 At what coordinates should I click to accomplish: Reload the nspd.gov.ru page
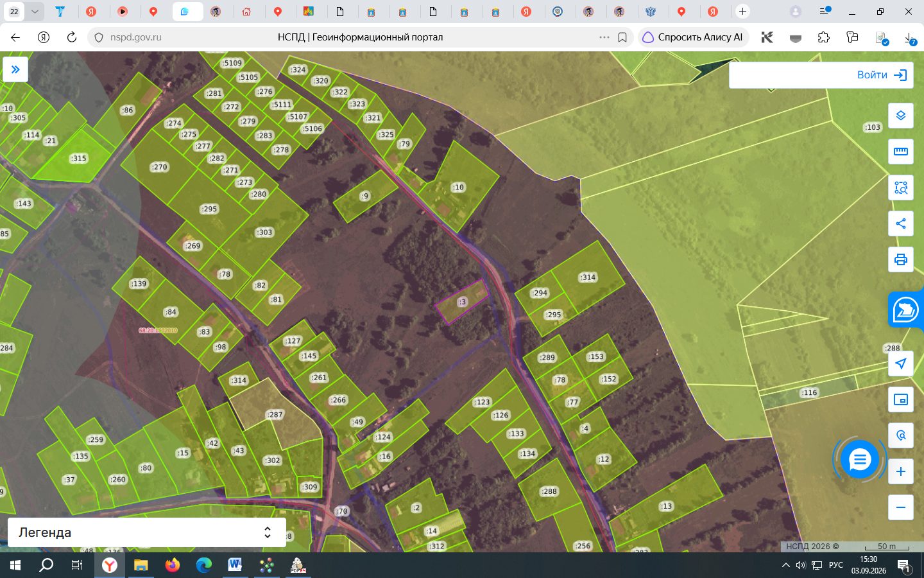(x=72, y=37)
